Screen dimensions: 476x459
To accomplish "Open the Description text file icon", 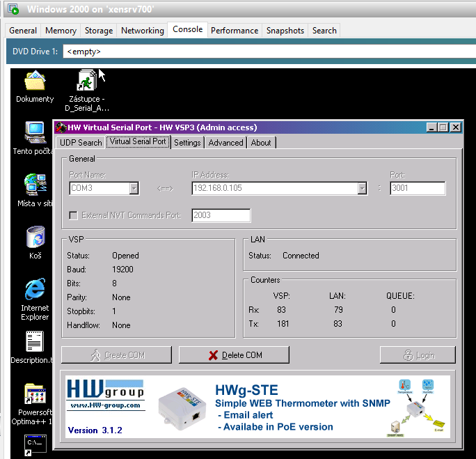I will tap(35, 341).
